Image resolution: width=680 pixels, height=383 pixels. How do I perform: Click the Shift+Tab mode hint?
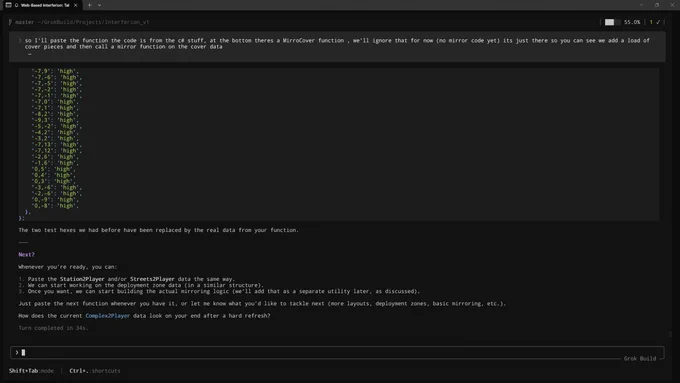31,371
